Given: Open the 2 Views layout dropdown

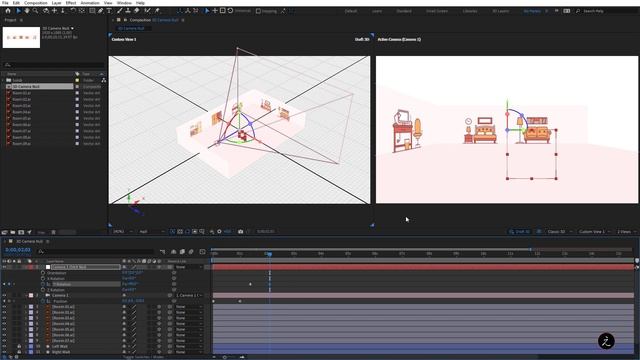Looking at the screenshot, I should coord(626,231).
